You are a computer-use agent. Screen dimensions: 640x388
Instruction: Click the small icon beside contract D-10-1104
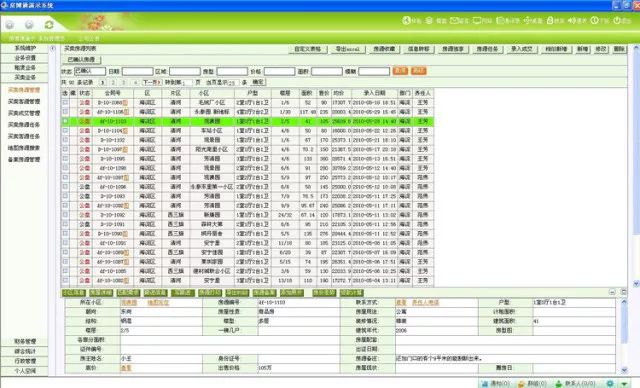(x=125, y=131)
